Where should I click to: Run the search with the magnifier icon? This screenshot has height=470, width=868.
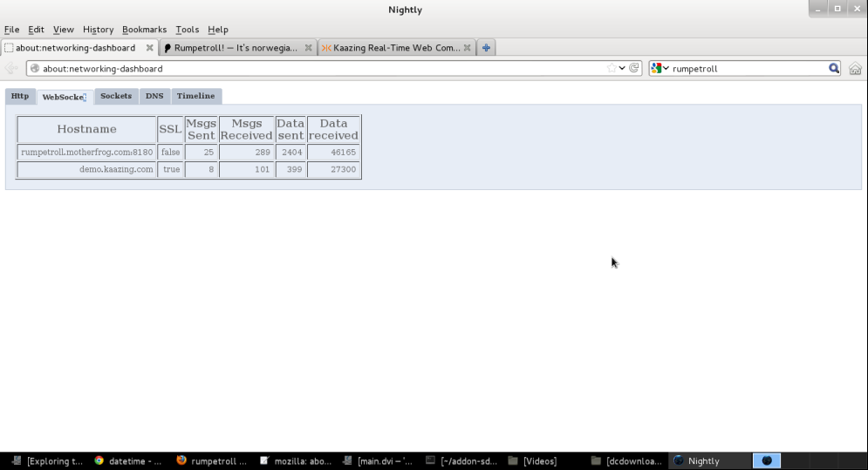834,68
